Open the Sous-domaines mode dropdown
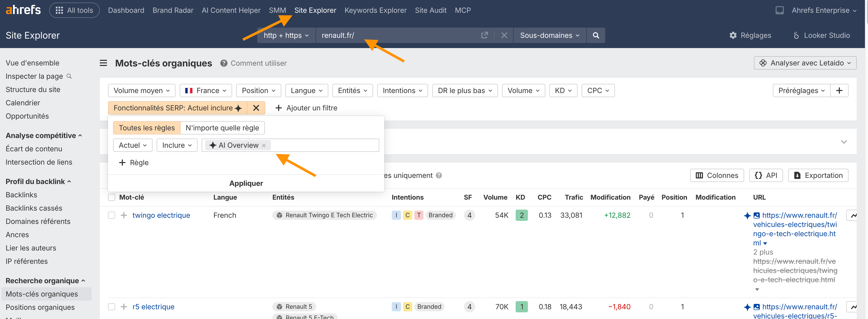The width and height of the screenshot is (868, 319). (550, 35)
